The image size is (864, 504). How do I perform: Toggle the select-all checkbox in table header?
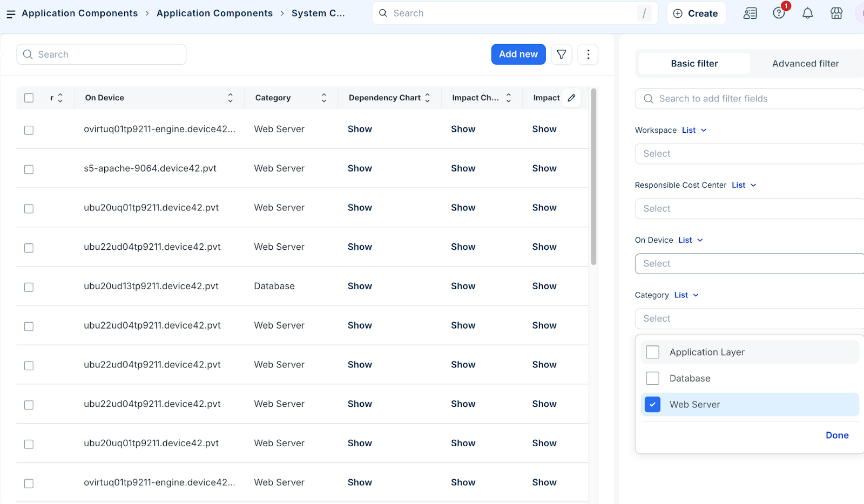29,98
